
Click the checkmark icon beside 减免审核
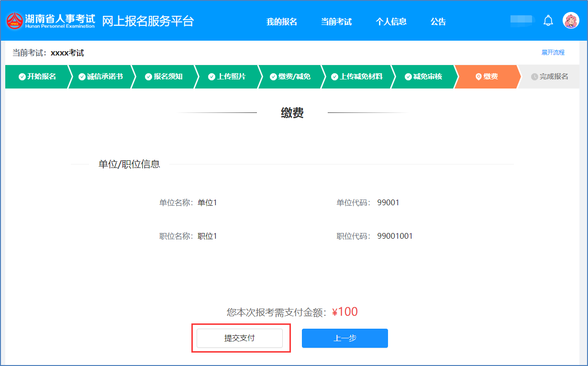pos(408,77)
